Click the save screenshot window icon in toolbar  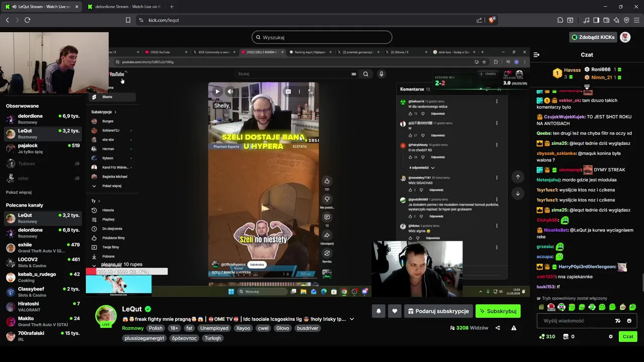(x=570, y=20)
